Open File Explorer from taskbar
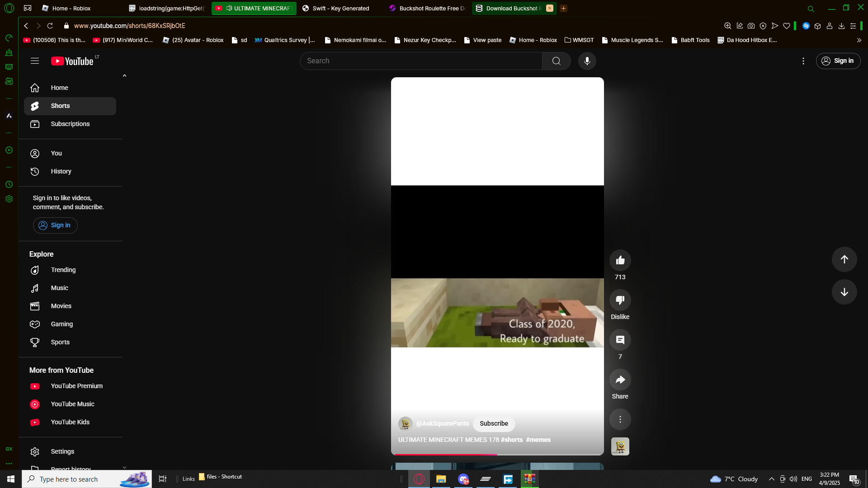This screenshot has width=868, height=488. [x=441, y=479]
